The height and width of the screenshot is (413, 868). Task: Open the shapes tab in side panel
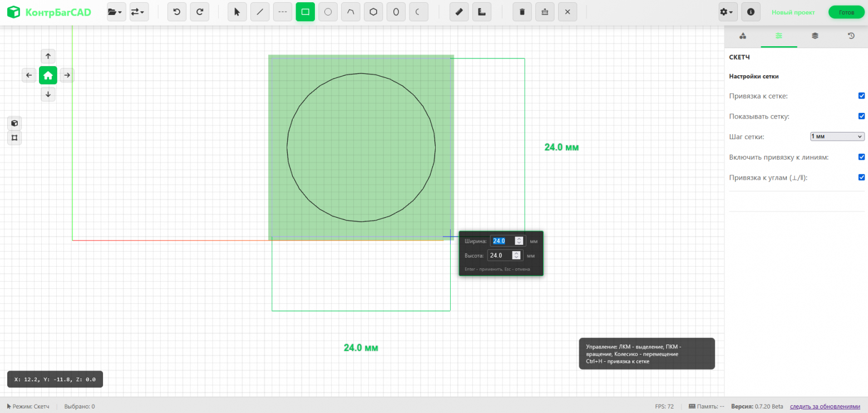[x=742, y=36]
